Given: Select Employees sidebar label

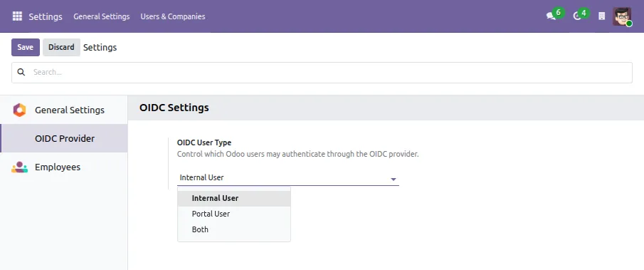Looking at the screenshot, I should (58, 167).
